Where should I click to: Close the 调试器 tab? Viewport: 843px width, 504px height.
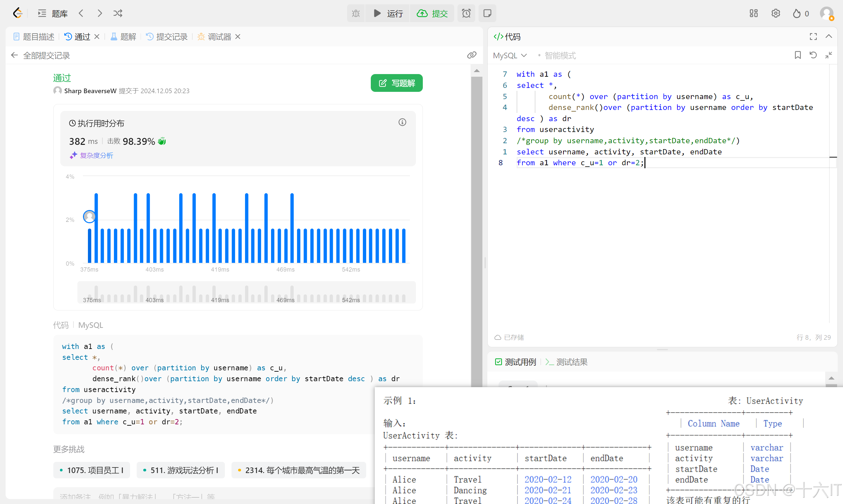click(238, 36)
